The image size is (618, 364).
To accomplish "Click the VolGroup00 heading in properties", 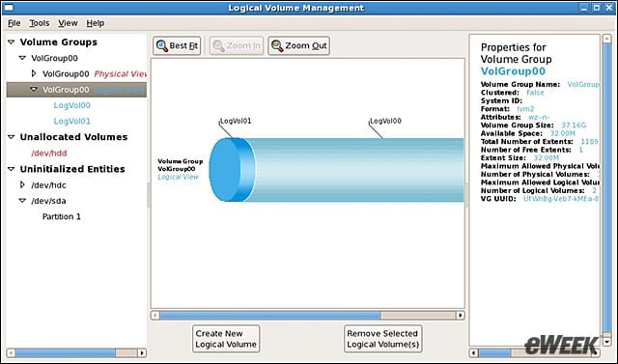I will point(513,71).
